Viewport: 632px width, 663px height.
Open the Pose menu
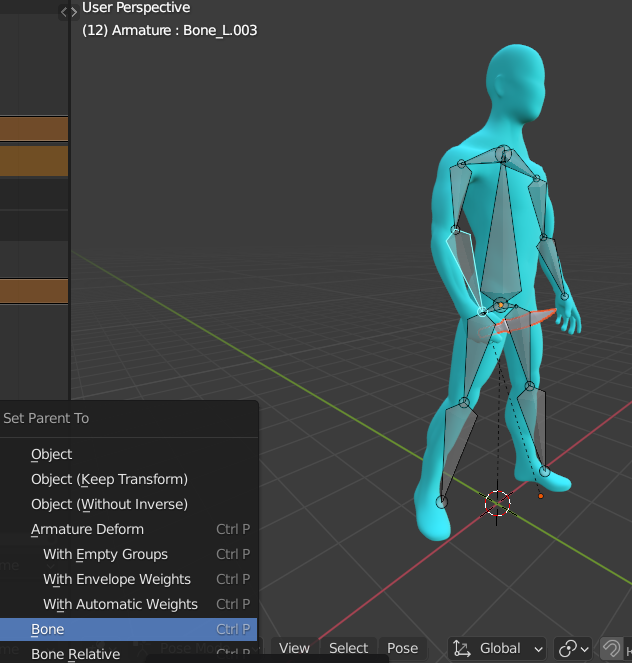pos(402,648)
